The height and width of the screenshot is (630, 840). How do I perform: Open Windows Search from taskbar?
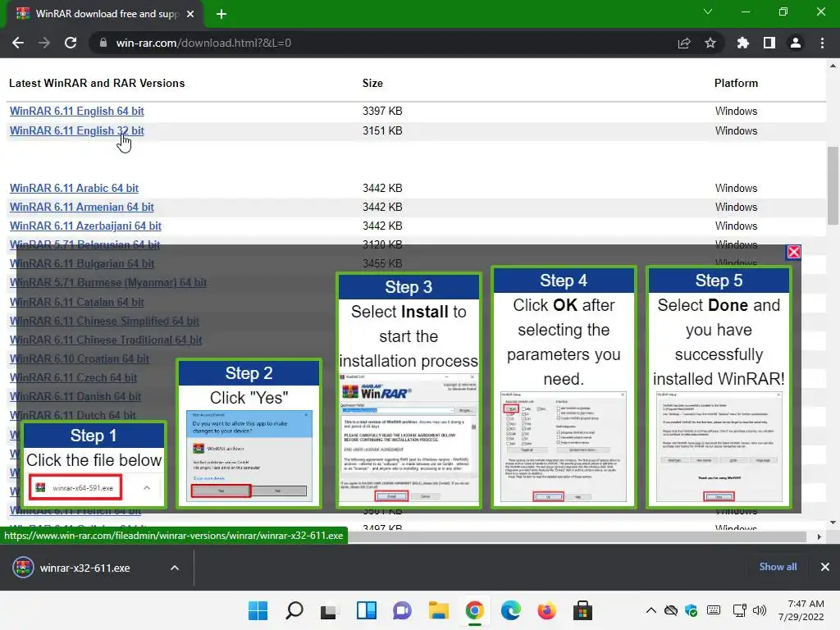[294, 610]
